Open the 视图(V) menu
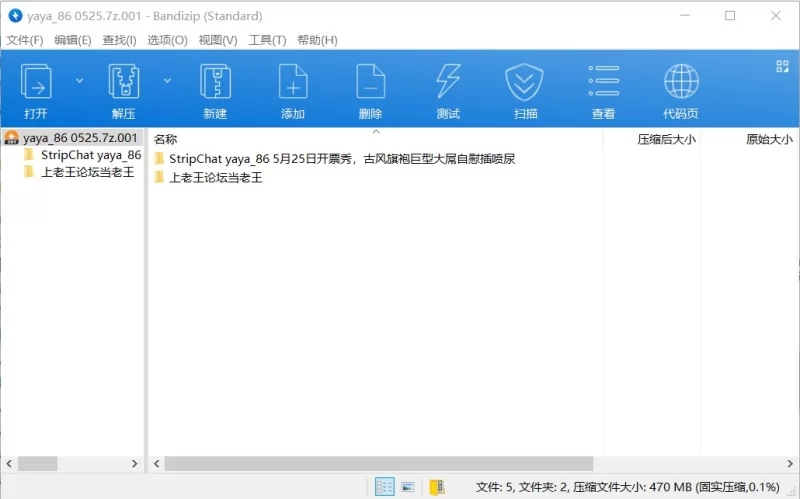This screenshot has height=499, width=800. point(218,40)
